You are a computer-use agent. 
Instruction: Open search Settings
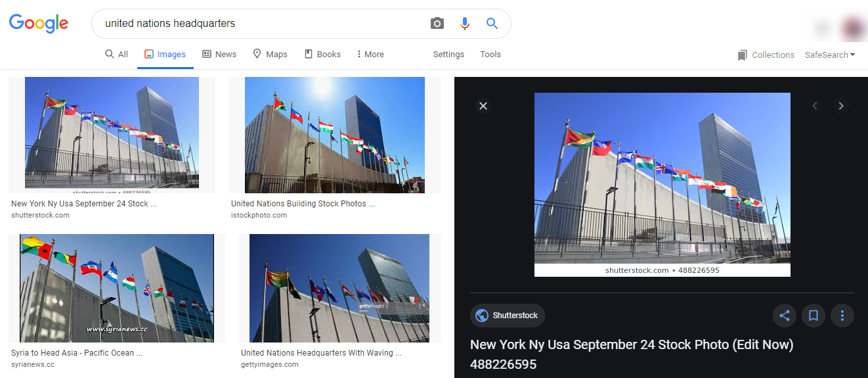[x=448, y=55]
